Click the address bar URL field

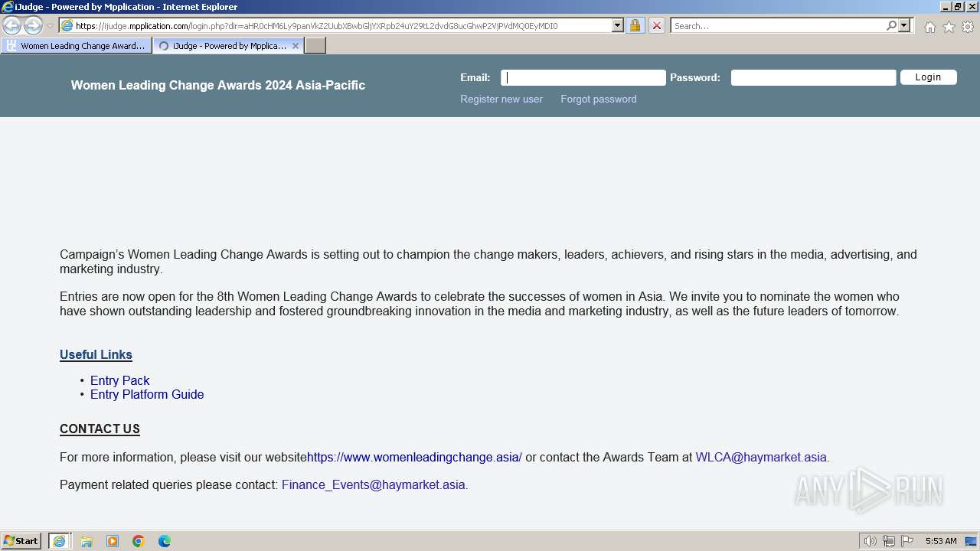coord(335,25)
